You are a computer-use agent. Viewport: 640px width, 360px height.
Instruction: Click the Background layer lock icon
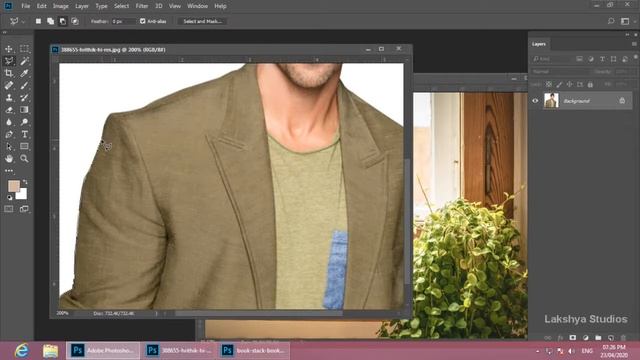pos(622,101)
